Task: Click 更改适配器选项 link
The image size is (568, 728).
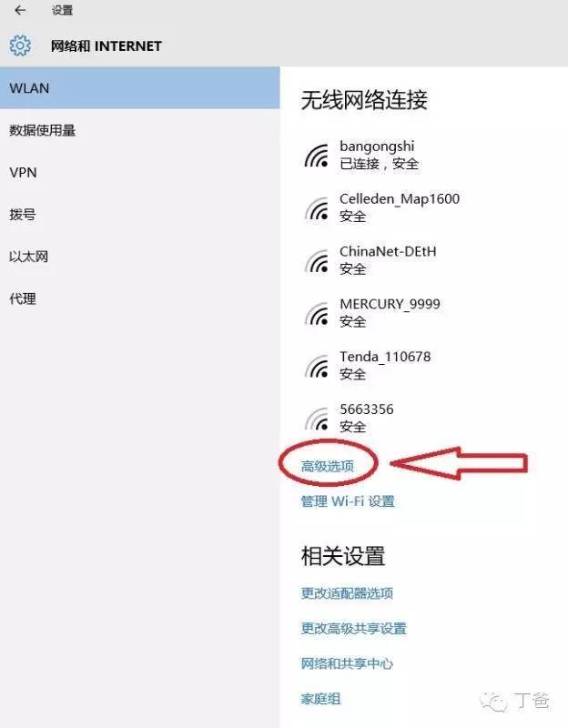Action: pos(347,593)
